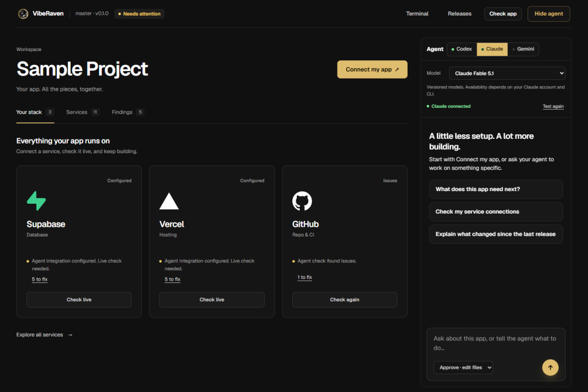This screenshot has height=392, width=588.
Task: Click Check live on the Vercel card
Action: tap(211, 300)
